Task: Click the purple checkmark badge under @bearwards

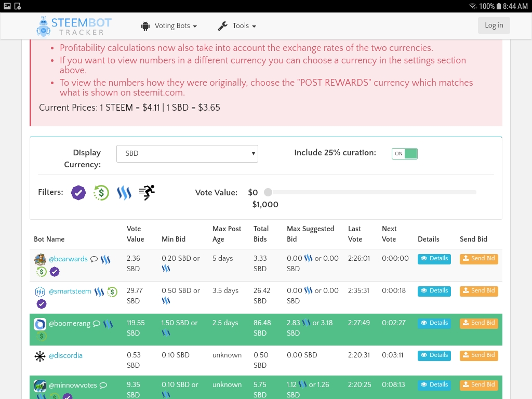Action: pyautogui.click(x=55, y=271)
